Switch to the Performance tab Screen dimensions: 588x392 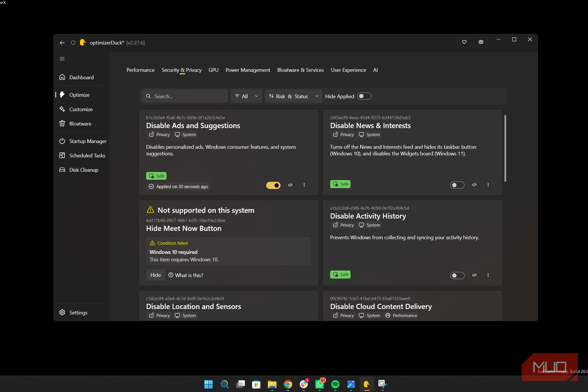(x=140, y=70)
